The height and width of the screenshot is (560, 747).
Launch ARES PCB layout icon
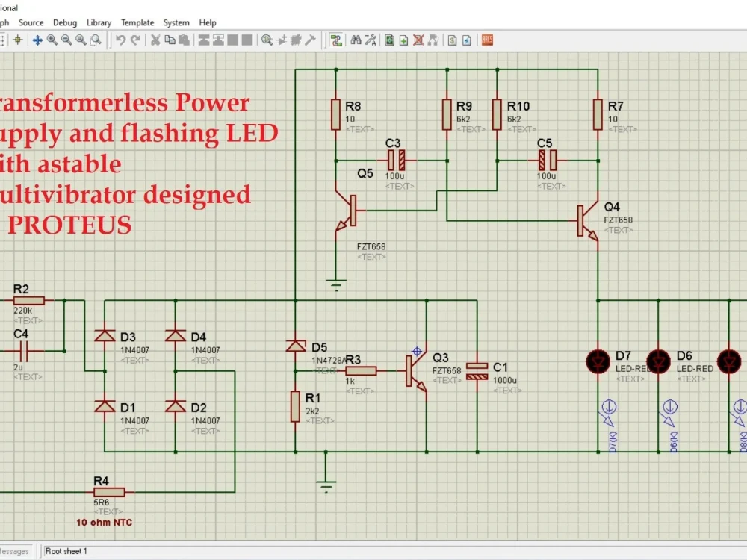487,40
